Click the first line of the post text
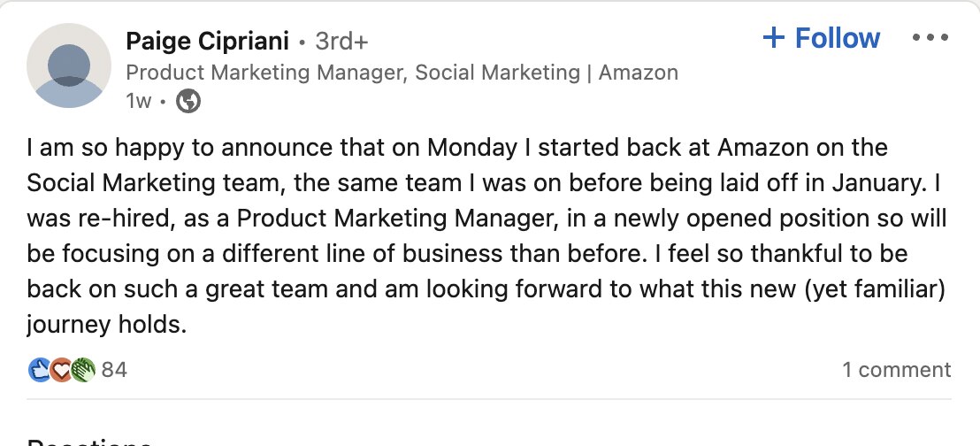Screen dimensions: 980x446 click(456, 147)
